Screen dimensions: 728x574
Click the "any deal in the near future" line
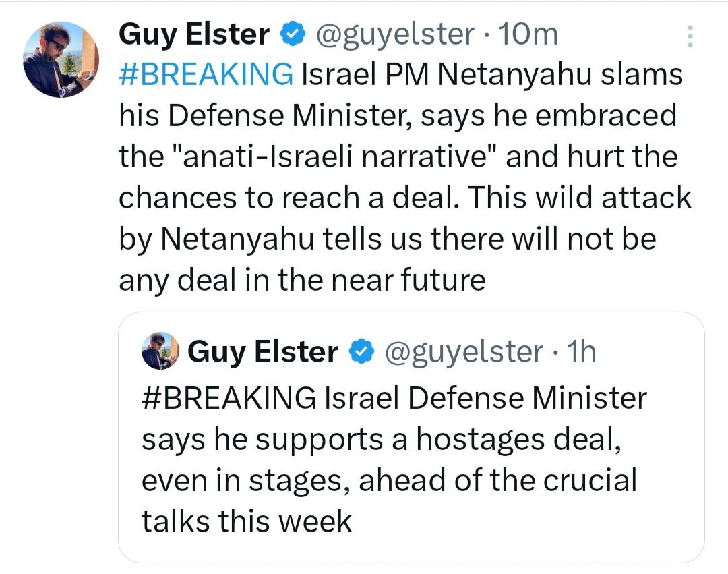pos(302,280)
